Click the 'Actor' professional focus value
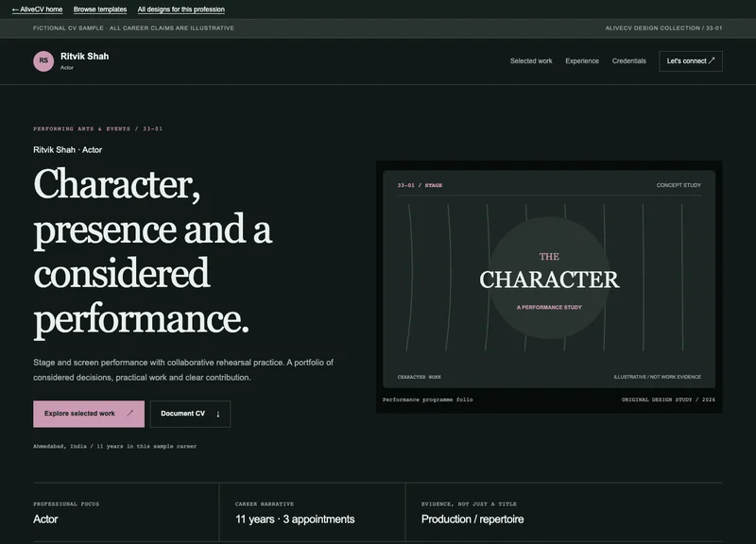 pos(45,518)
